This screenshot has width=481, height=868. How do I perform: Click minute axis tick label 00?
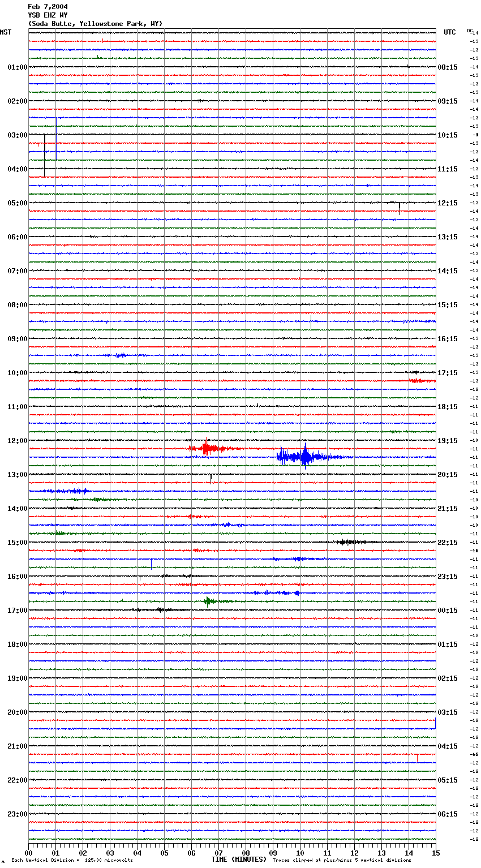pos(28,853)
